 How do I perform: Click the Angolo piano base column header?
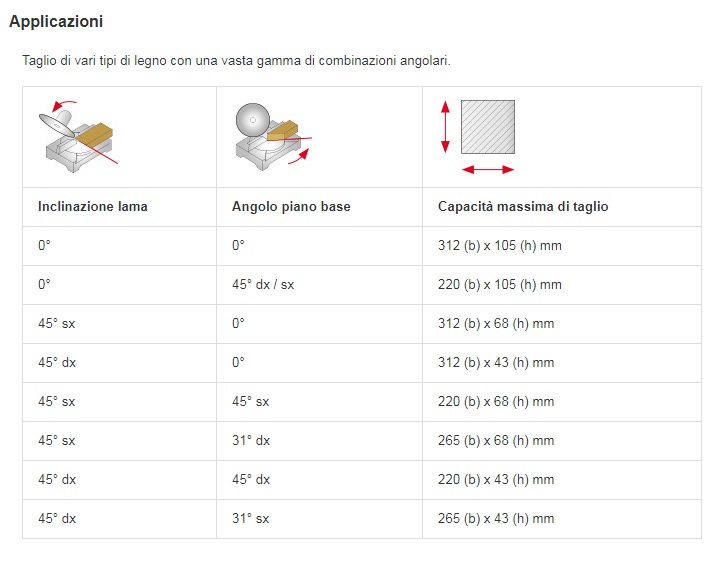[291, 207]
